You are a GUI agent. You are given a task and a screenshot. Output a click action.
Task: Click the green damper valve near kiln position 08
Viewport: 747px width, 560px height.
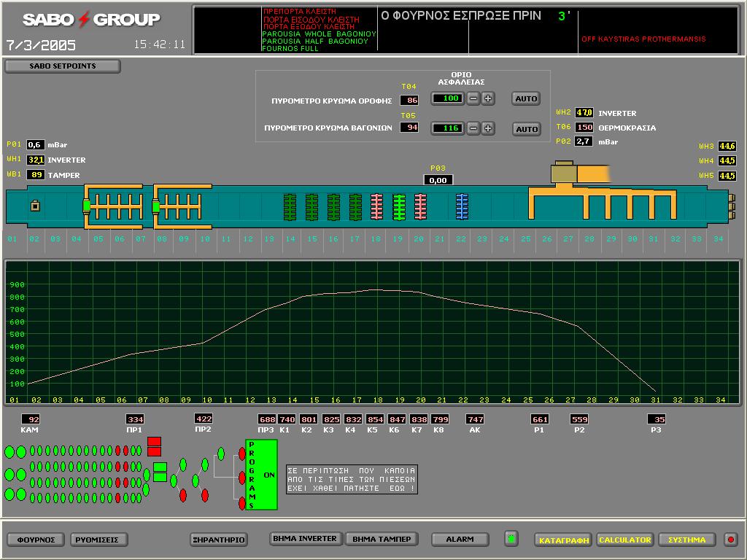click(156, 206)
